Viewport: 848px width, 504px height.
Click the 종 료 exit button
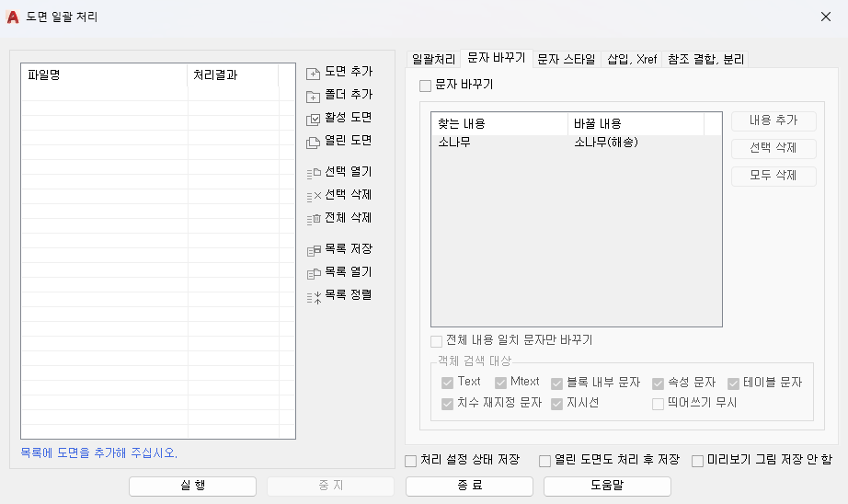[x=469, y=487]
